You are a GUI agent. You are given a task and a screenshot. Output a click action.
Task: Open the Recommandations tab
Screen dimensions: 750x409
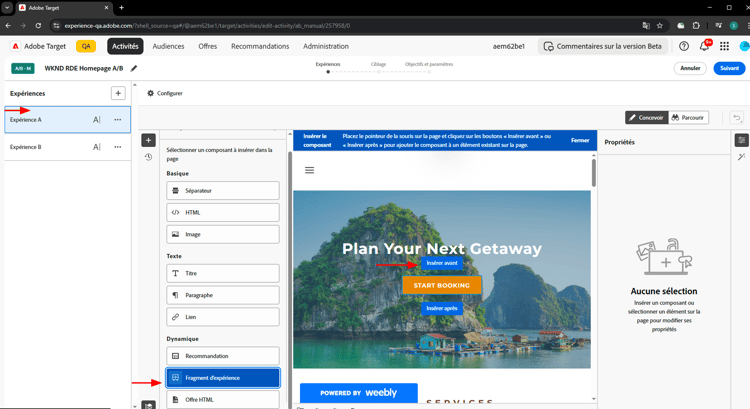coord(260,46)
